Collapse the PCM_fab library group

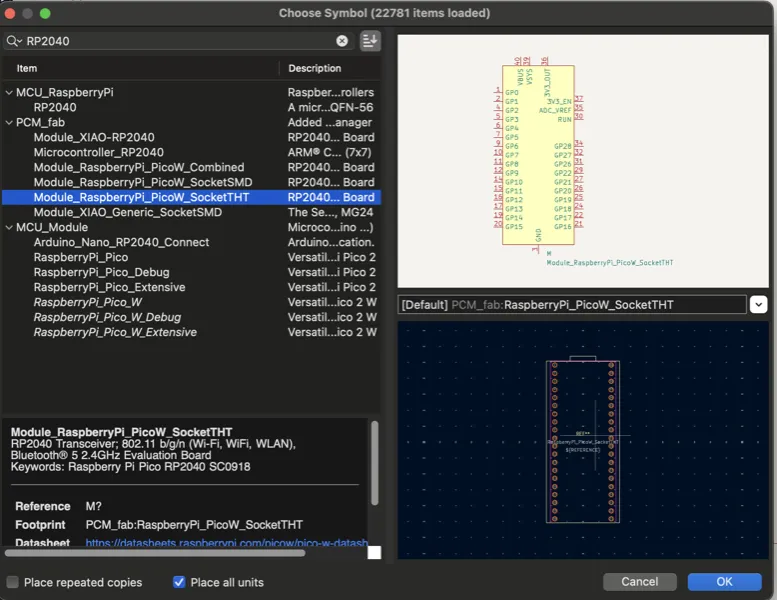pos(9,122)
